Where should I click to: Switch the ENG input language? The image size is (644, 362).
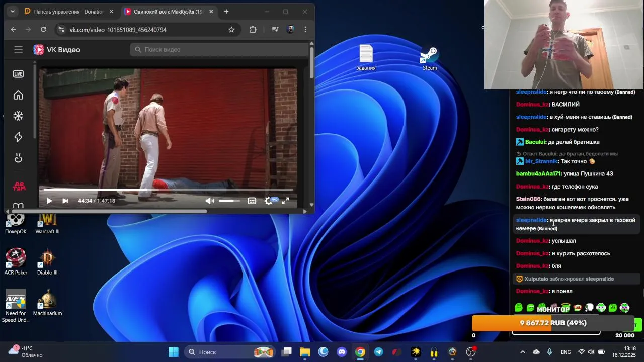(566, 352)
